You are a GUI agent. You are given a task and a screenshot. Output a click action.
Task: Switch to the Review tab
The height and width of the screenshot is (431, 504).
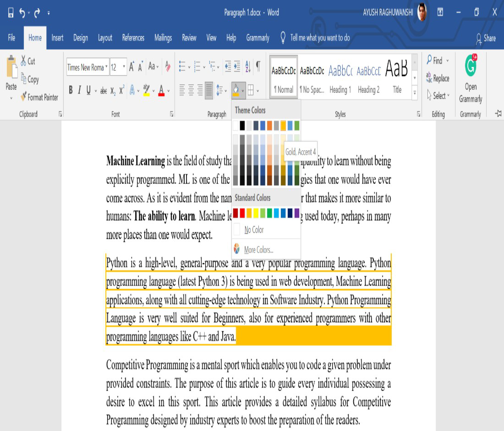[x=189, y=38]
